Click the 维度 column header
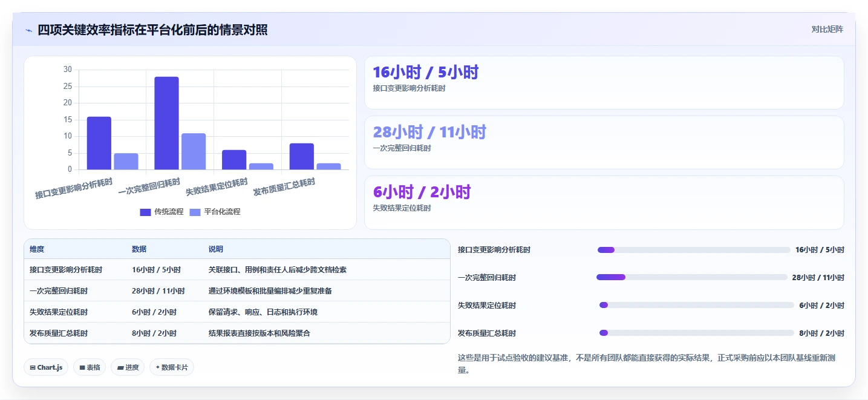Screen dimensions: 868x400 [x=37, y=249]
